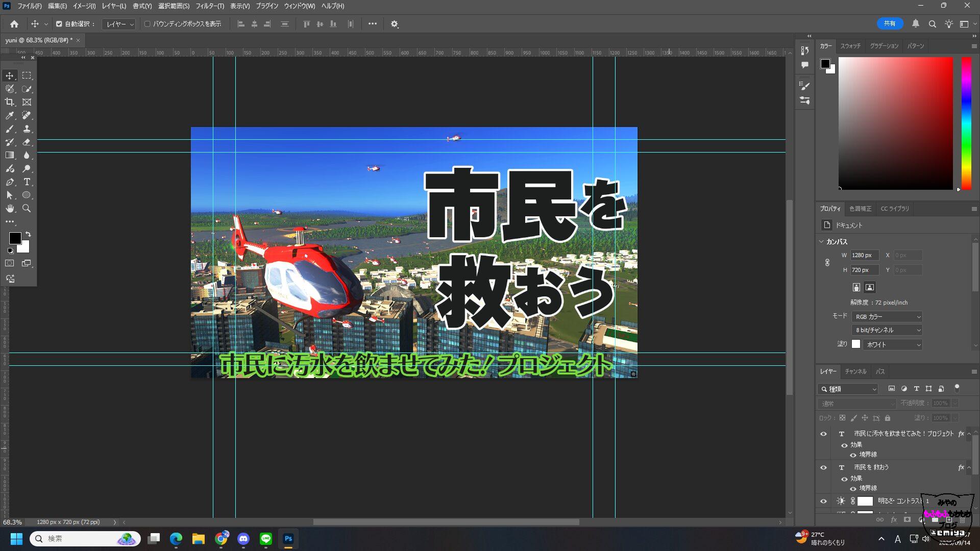This screenshot has height=551, width=980.
Task: Select the Rectangular Marquee tool
Action: pyautogui.click(x=27, y=76)
